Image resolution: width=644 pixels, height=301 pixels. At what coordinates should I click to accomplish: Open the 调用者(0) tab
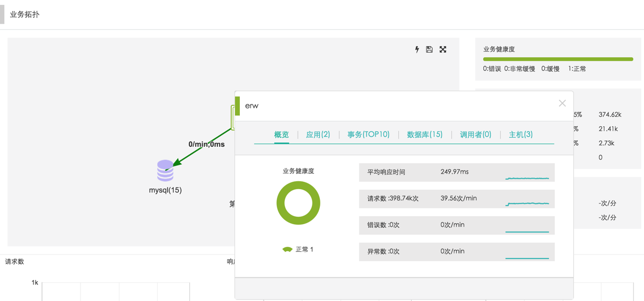(x=475, y=135)
